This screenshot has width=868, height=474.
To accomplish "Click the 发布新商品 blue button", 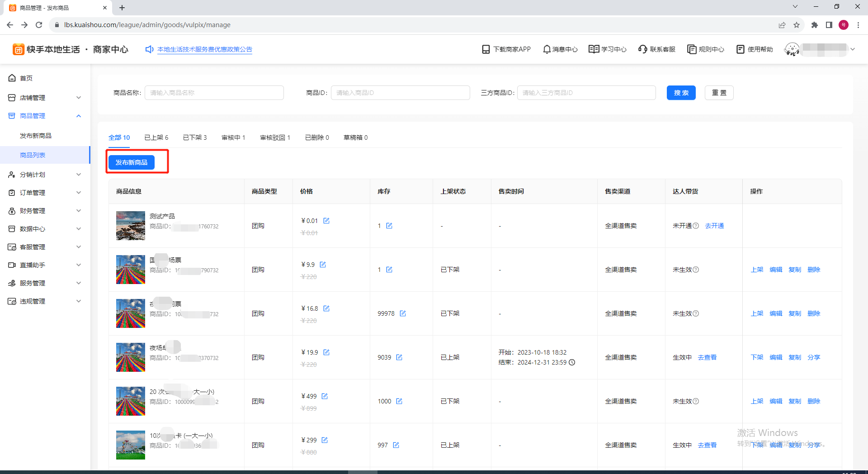I will 132,162.
